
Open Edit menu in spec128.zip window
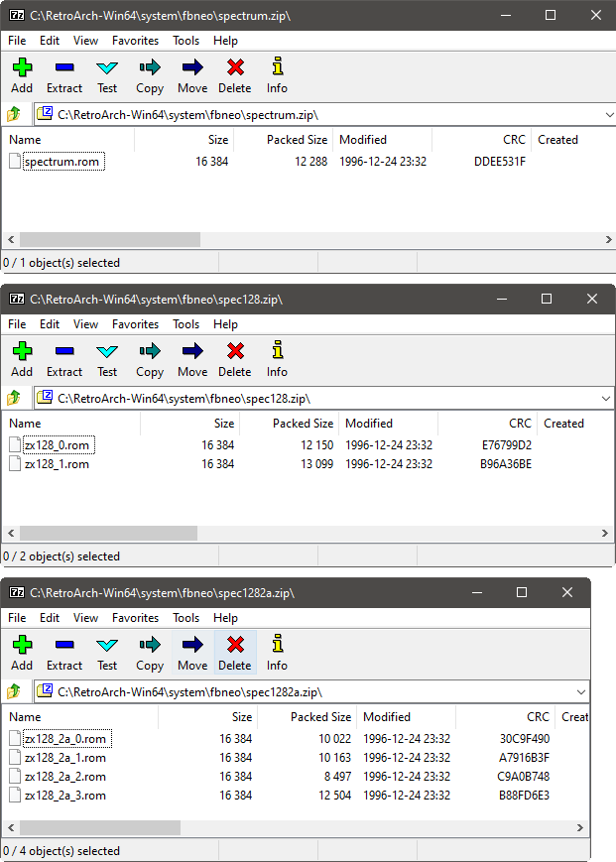tap(50, 324)
